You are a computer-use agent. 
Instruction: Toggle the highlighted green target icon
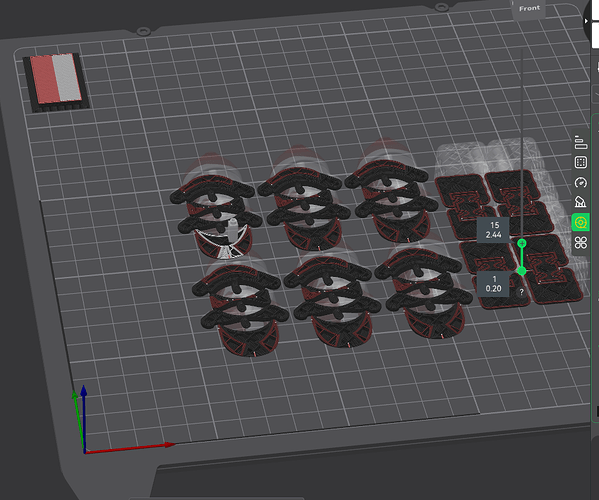pos(580,222)
